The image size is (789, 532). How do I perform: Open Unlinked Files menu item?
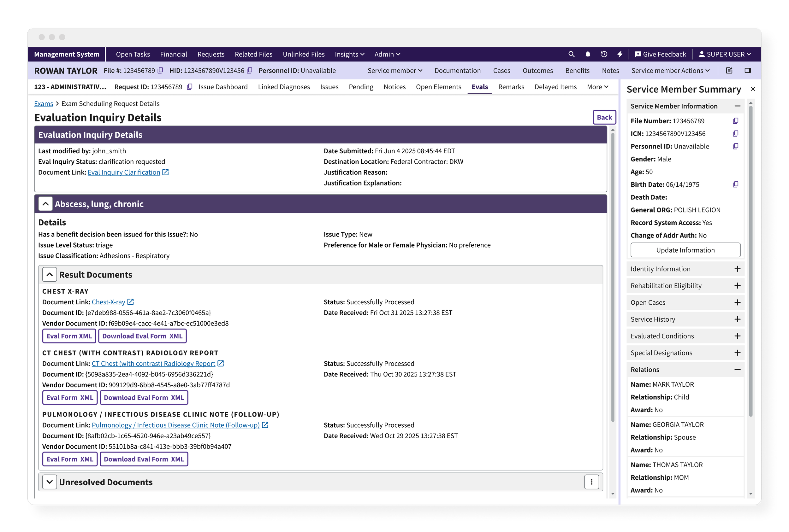pyautogui.click(x=304, y=54)
